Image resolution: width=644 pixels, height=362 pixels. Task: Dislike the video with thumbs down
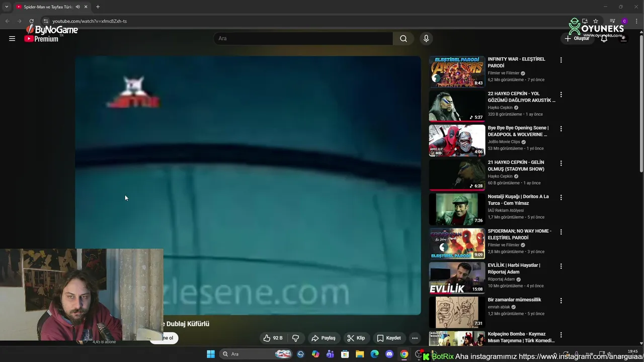296,338
